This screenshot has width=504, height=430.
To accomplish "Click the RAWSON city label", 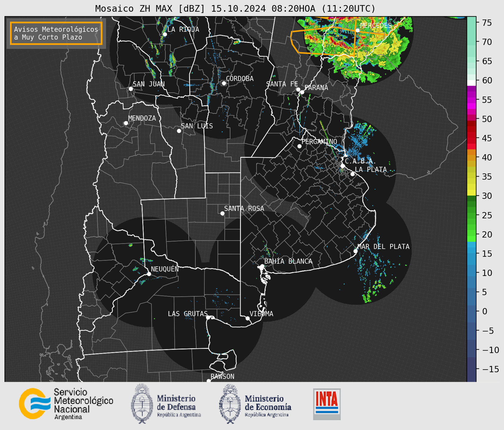I will point(222,376).
